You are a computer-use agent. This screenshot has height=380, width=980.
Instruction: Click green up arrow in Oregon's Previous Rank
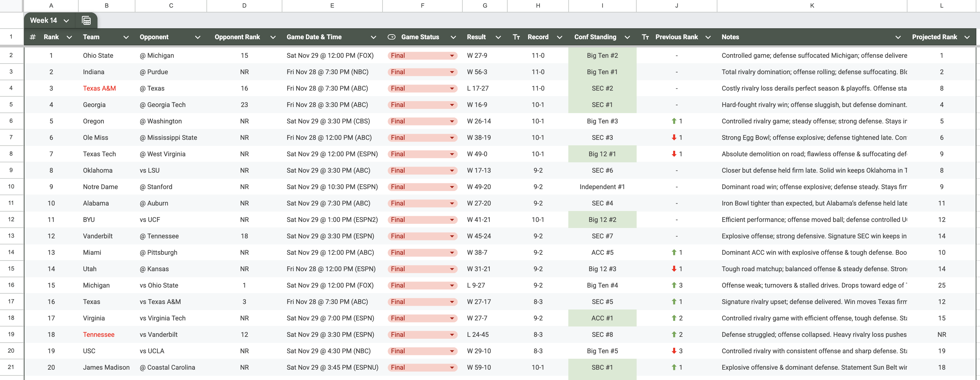pos(674,121)
